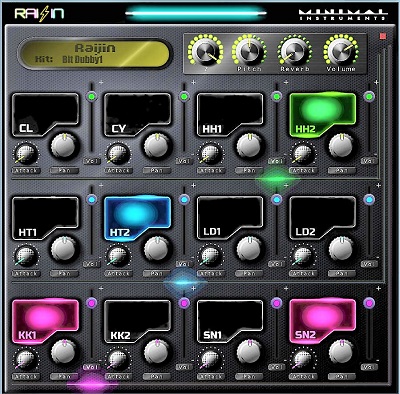The height and width of the screenshot is (394, 400).
Task: Trigger the SN1 snare pad
Action: (230, 321)
